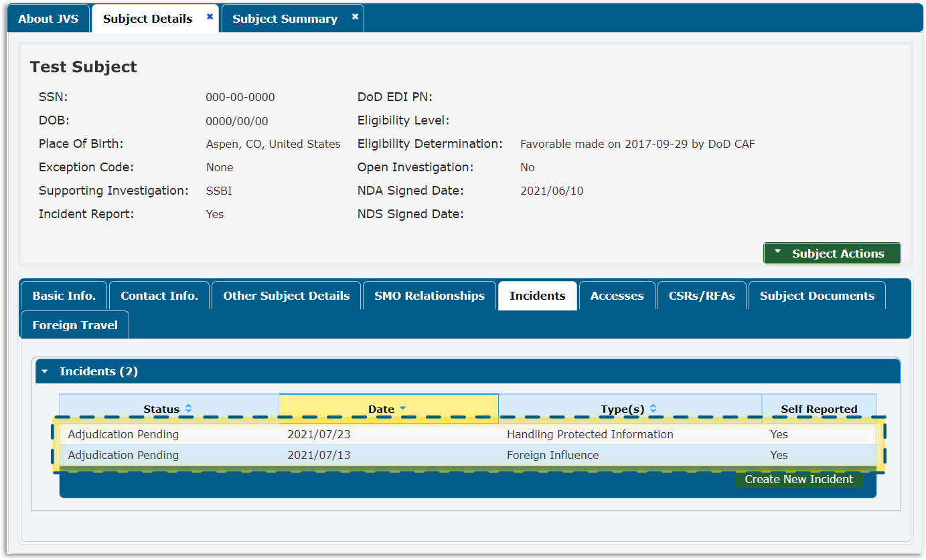
Task: Click Place Of Birth value Aspen, CO
Action: [273, 144]
